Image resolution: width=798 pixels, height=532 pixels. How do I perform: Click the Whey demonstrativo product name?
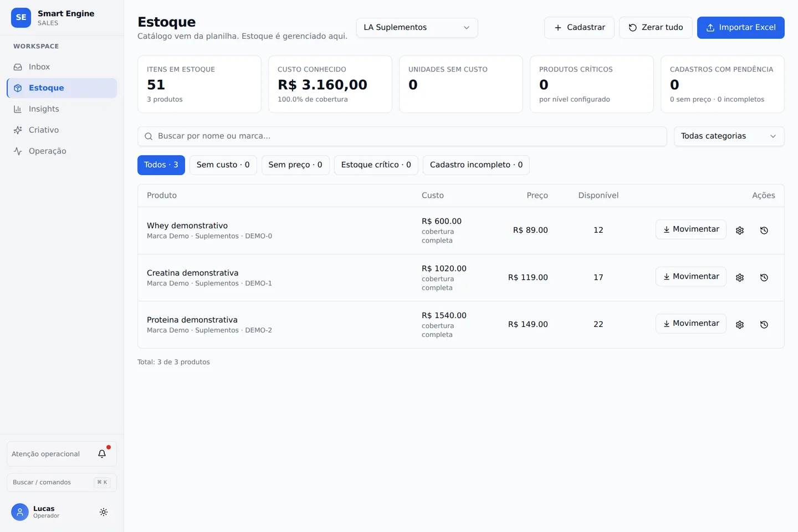pos(187,226)
